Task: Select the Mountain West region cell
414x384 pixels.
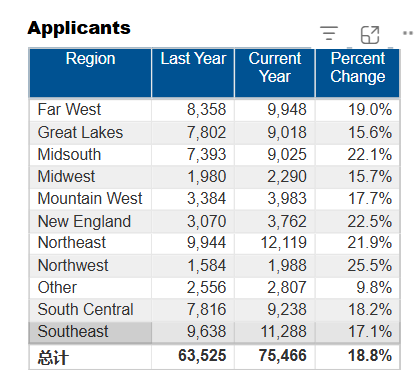Action: coord(90,199)
